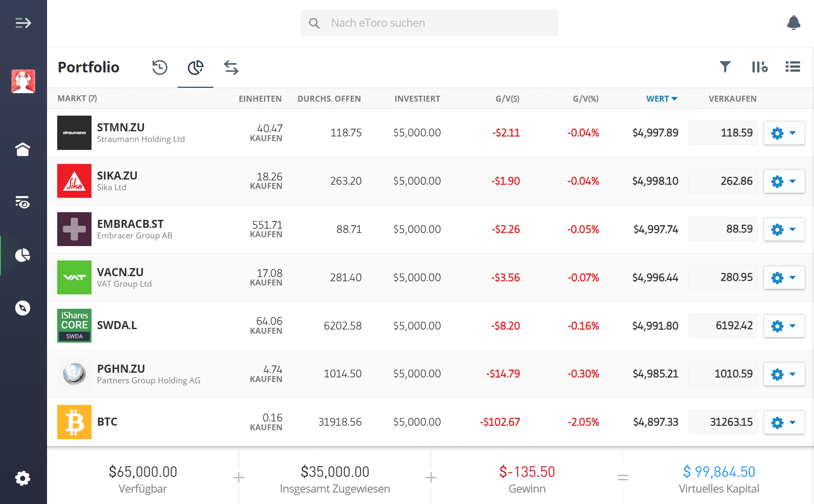Image resolution: width=814 pixels, height=504 pixels.
Task: Click the 31263.15 sell price for BTC
Action: pos(723,422)
